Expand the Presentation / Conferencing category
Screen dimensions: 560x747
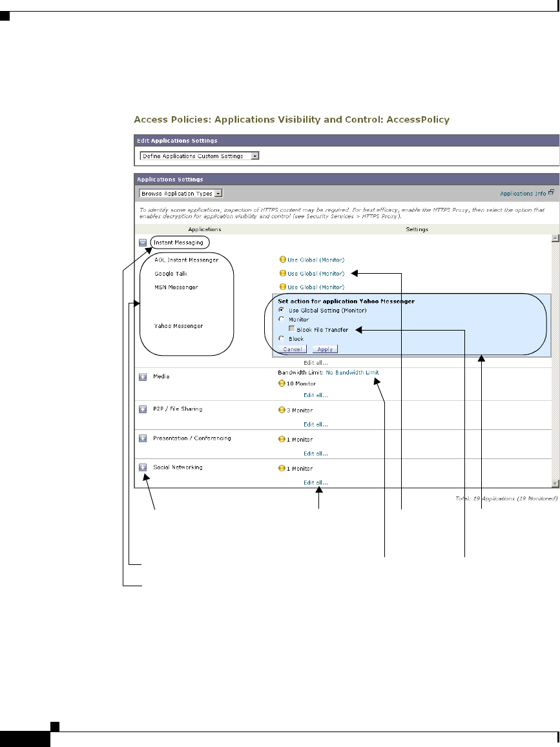[x=143, y=438]
